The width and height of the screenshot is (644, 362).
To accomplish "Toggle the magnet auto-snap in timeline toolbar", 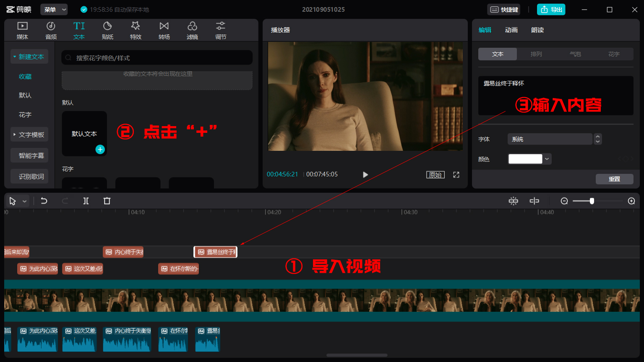I will 513,201.
